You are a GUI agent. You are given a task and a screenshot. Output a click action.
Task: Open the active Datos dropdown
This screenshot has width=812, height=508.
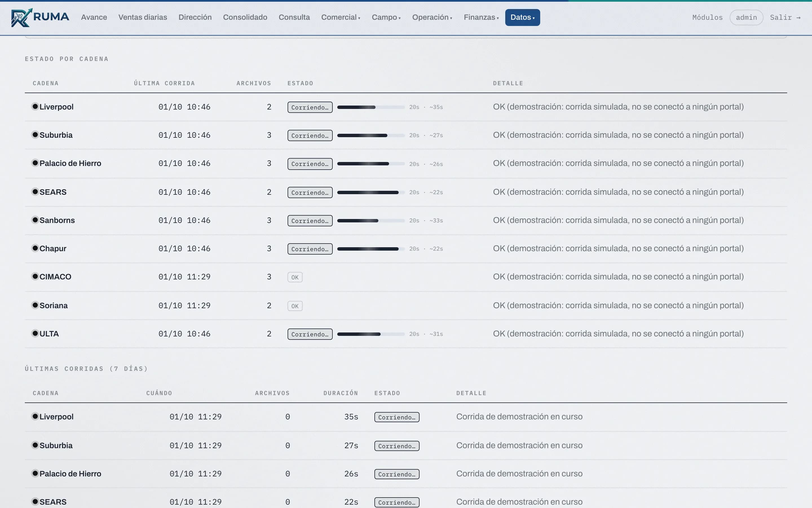coord(522,17)
